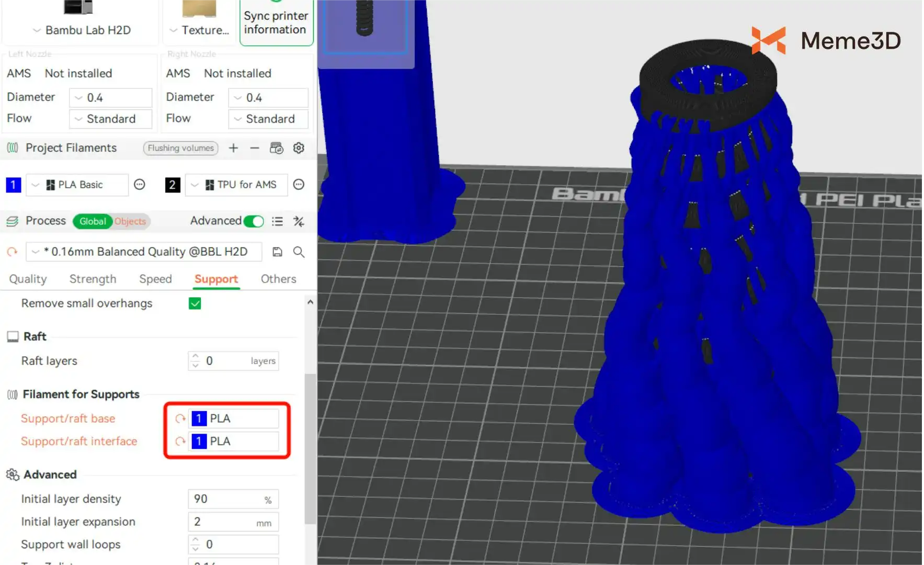Open the settings list icon beside Advanced
This screenshot has height=565, width=924.
tap(277, 221)
